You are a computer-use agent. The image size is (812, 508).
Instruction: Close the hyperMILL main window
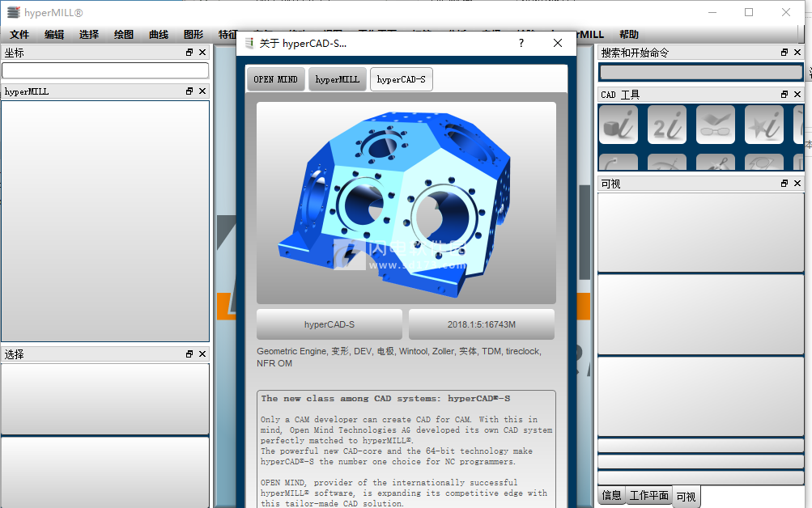[786, 12]
